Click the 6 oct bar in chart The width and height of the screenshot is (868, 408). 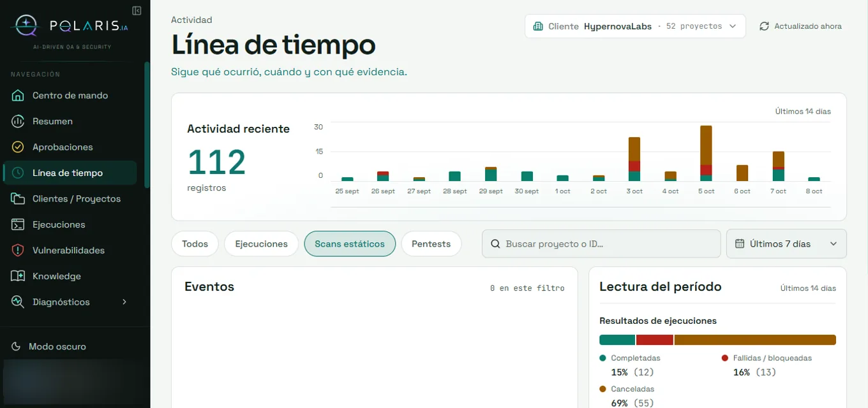[x=742, y=173]
